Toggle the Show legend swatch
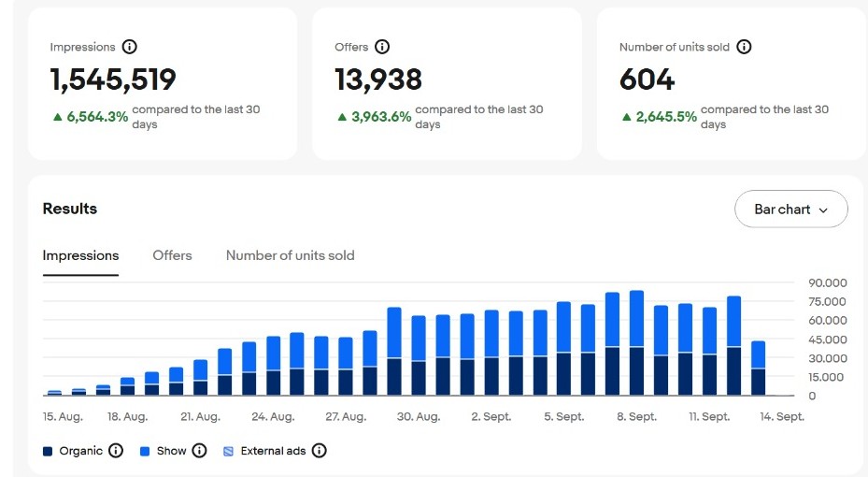Screen dimensions: 868x477 [x=145, y=451]
